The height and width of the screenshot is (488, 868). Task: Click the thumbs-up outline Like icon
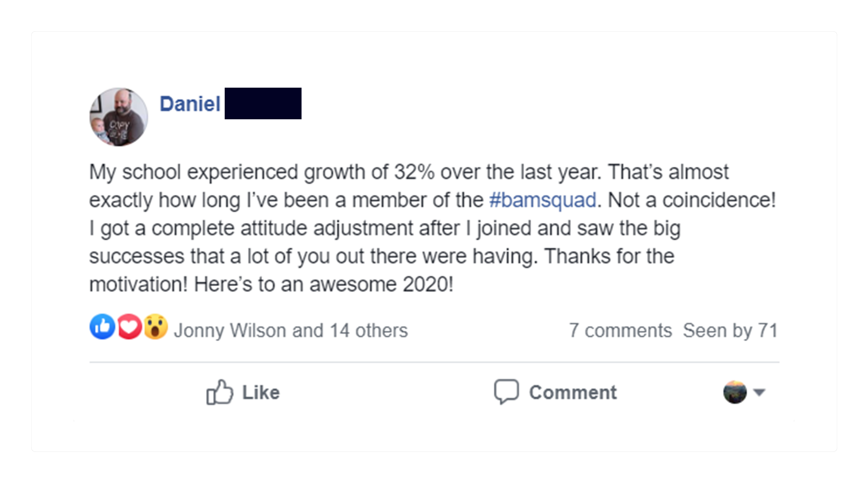click(220, 392)
